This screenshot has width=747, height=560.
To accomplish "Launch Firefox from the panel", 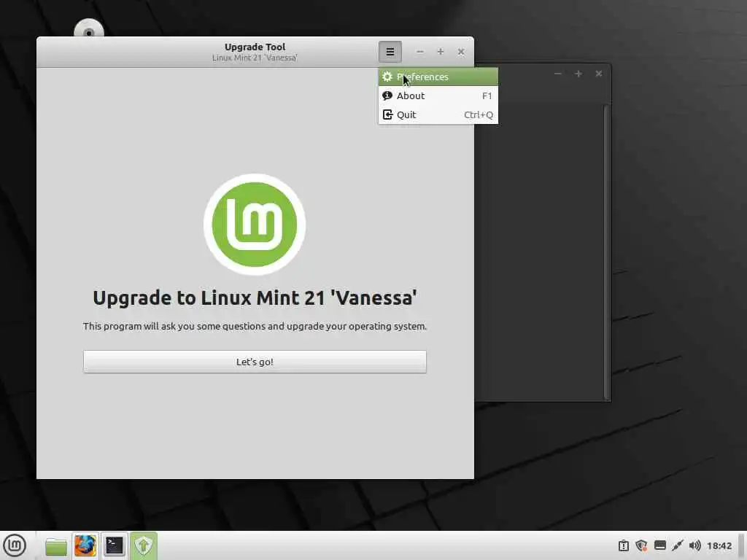I will point(85,545).
